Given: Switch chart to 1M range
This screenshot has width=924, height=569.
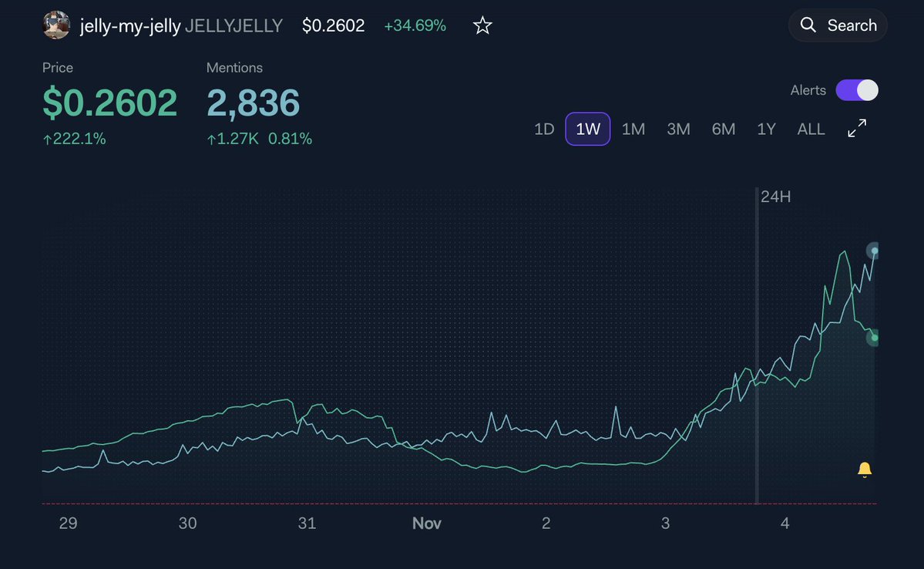Looking at the screenshot, I should [633, 129].
